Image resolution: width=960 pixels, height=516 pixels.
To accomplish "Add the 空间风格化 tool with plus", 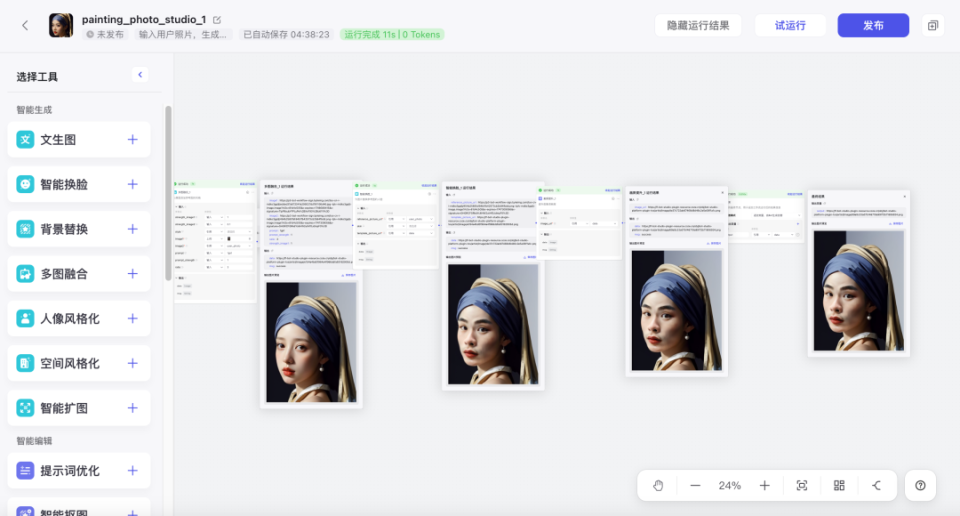I will (x=132, y=363).
